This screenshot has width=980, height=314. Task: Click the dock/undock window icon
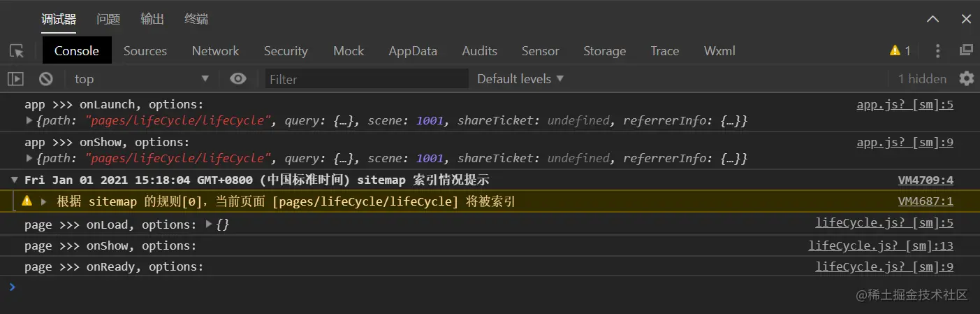point(966,50)
